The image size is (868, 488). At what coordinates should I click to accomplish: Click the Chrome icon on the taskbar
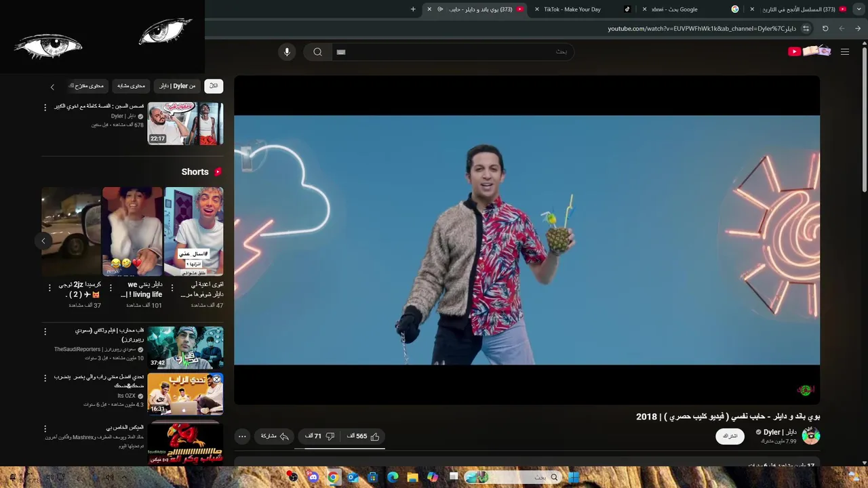(333, 477)
